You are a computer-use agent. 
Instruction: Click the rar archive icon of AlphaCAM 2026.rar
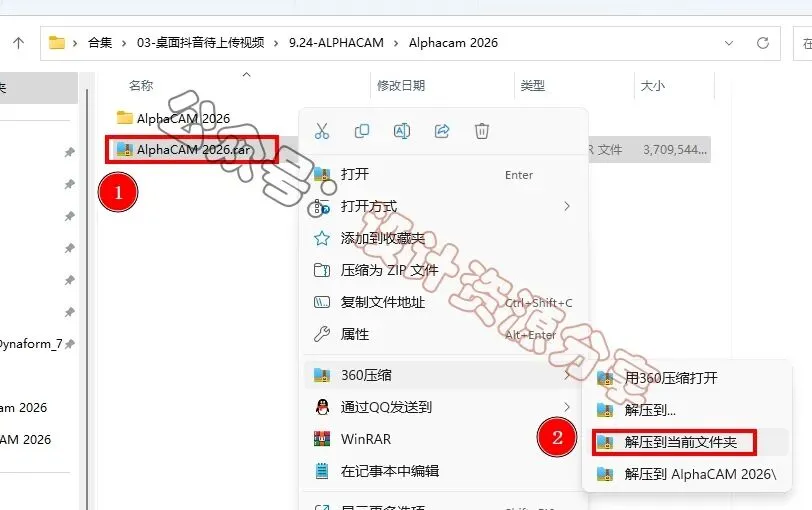[x=124, y=150]
